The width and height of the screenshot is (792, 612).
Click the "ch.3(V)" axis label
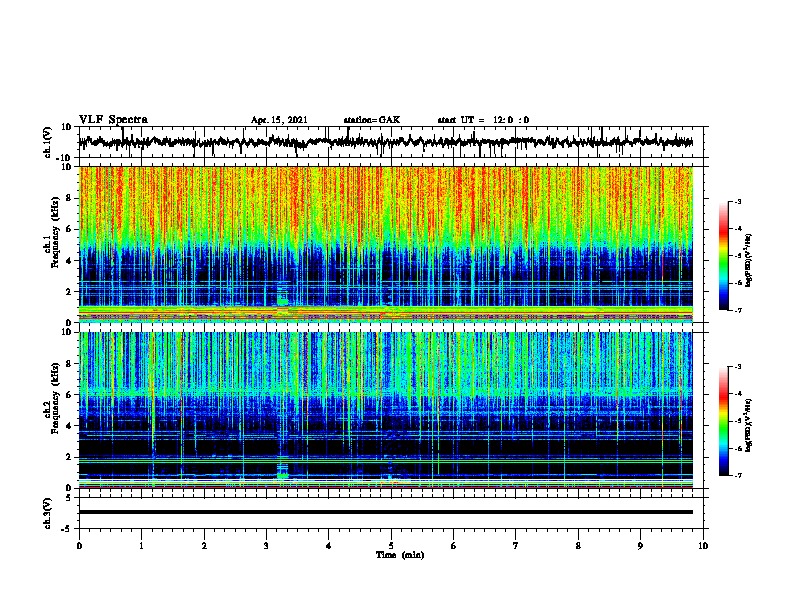point(47,513)
